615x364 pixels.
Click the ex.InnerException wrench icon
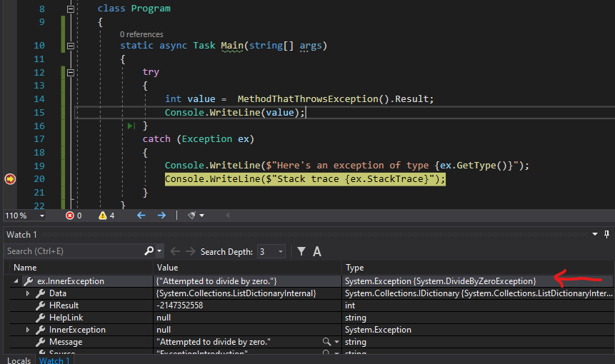pyautogui.click(x=28, y=281)
